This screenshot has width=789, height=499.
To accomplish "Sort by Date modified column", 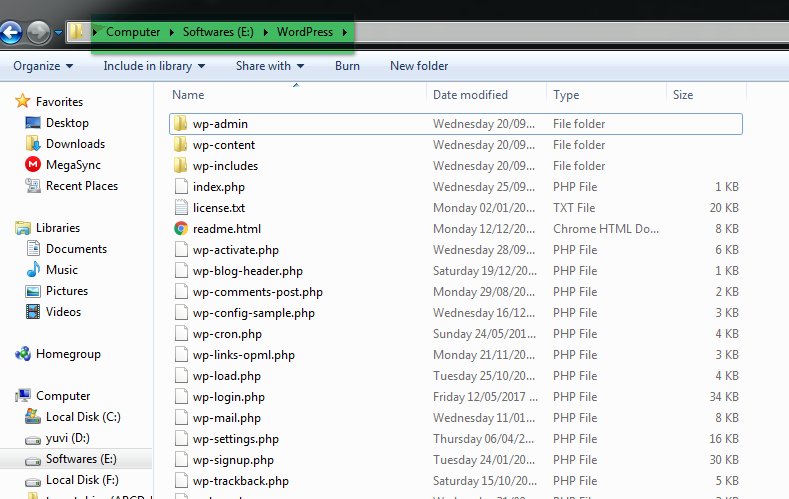I will tap(470, 95).
